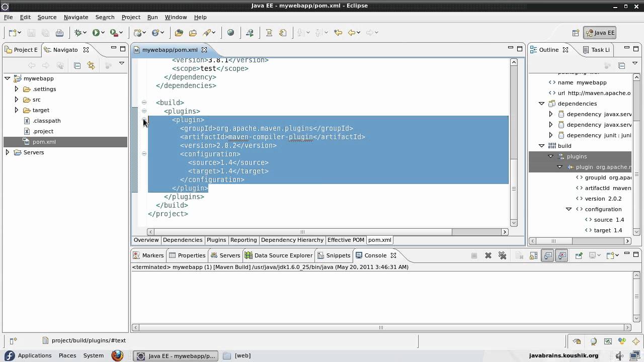Click the Print toolbar icon
Viewport: 644px width, 362px height.
pos(59,33)
